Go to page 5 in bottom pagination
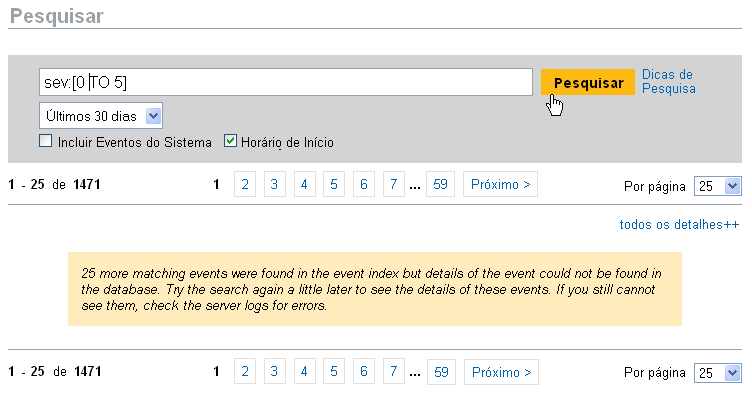The width and height of the screenshot is (752, 399). [x=334, y=372]
